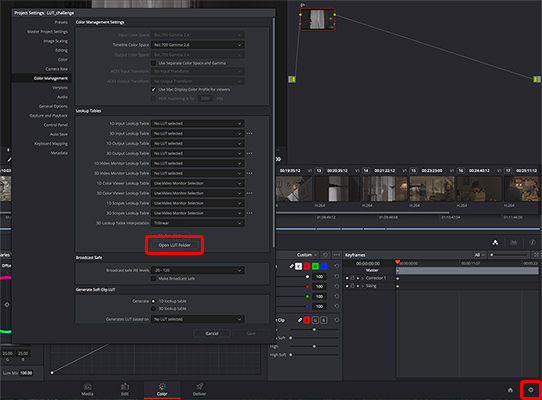This screenshot has width=542, height=400.
Task: Open the Custom curves mode dropdown
Action: coord(307,255)
